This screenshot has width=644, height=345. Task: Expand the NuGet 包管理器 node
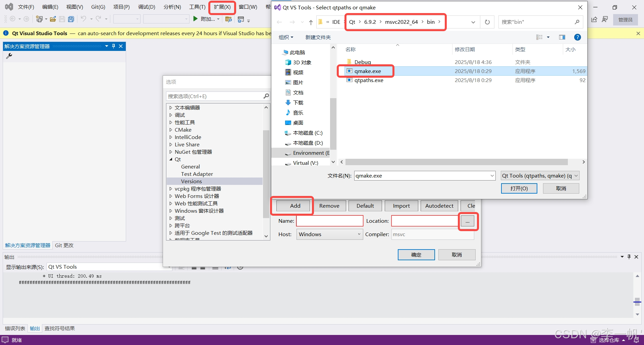coord(171,152)
